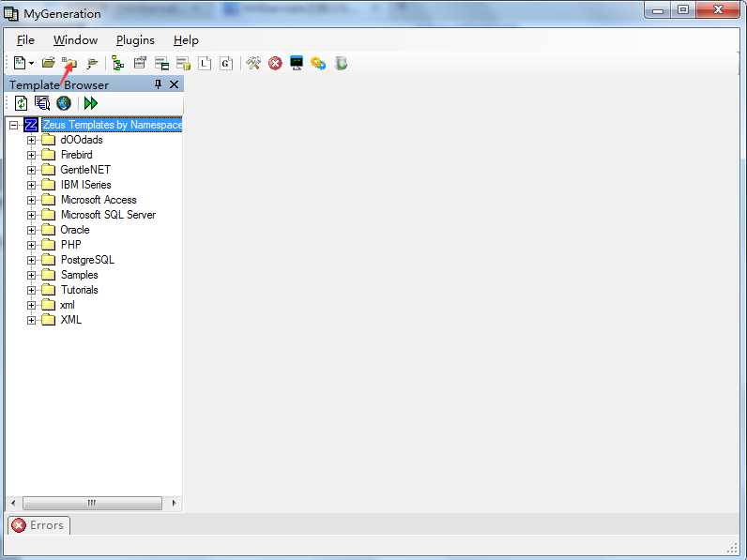Image resolution: width=747 pixels, height=560 pixels.
Task: Click the tree scrollbar right arrow
Action: click(x=174, y=503)
